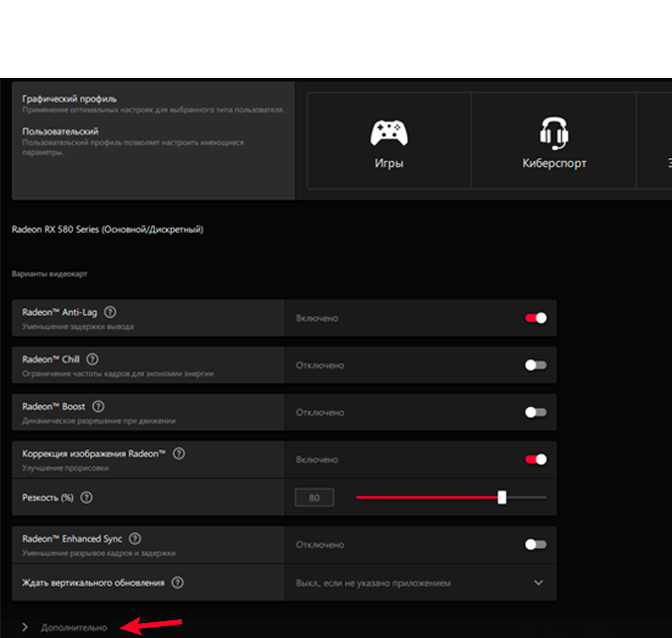Click Отключено status text for Radeon Boost
This screenshot has height=638, width=672.
point(320,413)
